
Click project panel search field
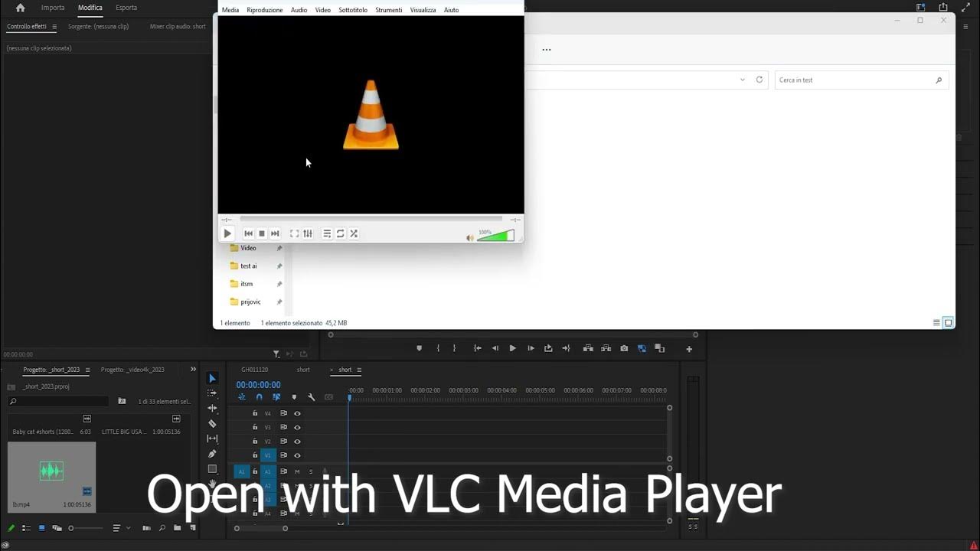(x=57, y=401)
